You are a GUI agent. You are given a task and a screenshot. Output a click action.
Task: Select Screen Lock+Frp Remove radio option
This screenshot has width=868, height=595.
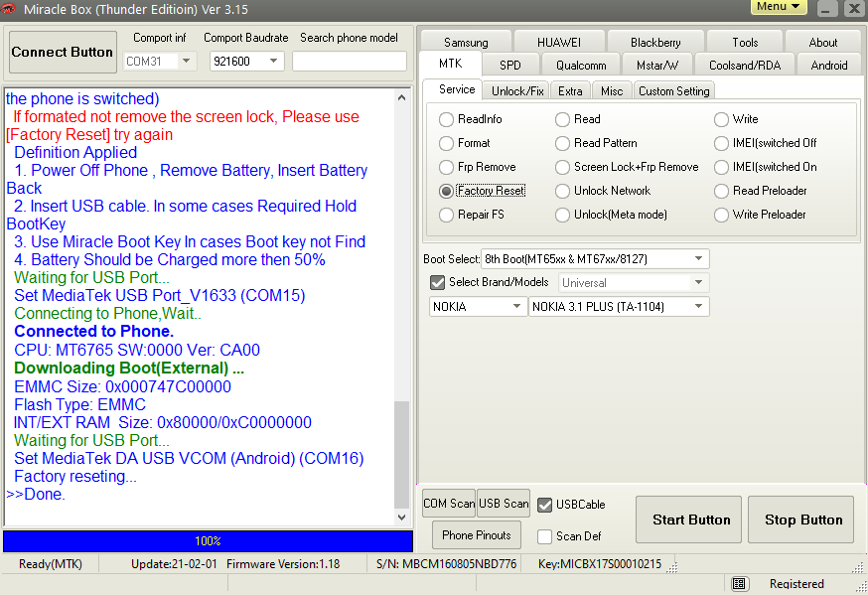click(x=562, y=167)
